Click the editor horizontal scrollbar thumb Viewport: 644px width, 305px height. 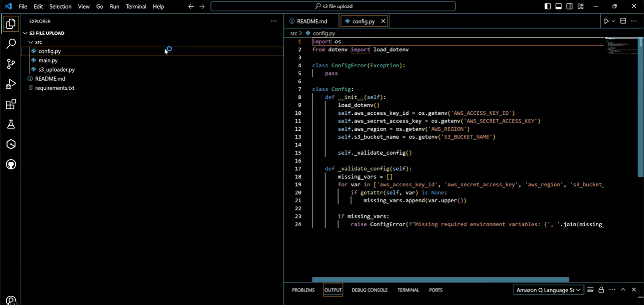click(440, 280)
